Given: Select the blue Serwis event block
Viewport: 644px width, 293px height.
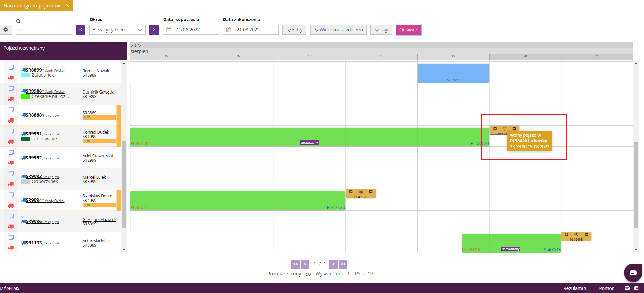Looking at the screenshot, I should [453, 73].
